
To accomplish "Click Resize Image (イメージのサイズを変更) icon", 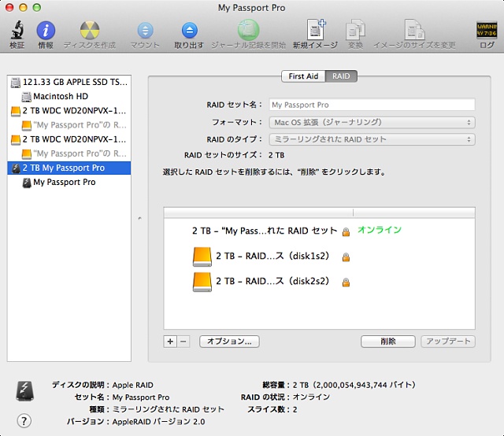I will click(414, 30).
